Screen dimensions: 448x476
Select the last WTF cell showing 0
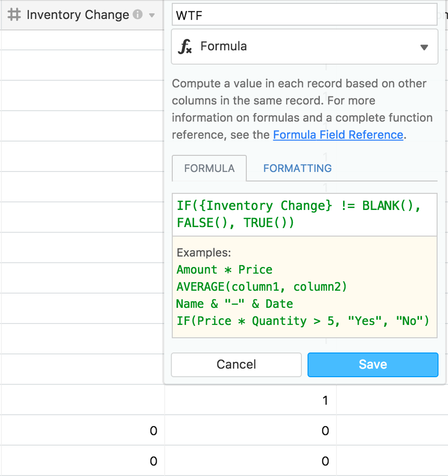click(x=251, y=460)
